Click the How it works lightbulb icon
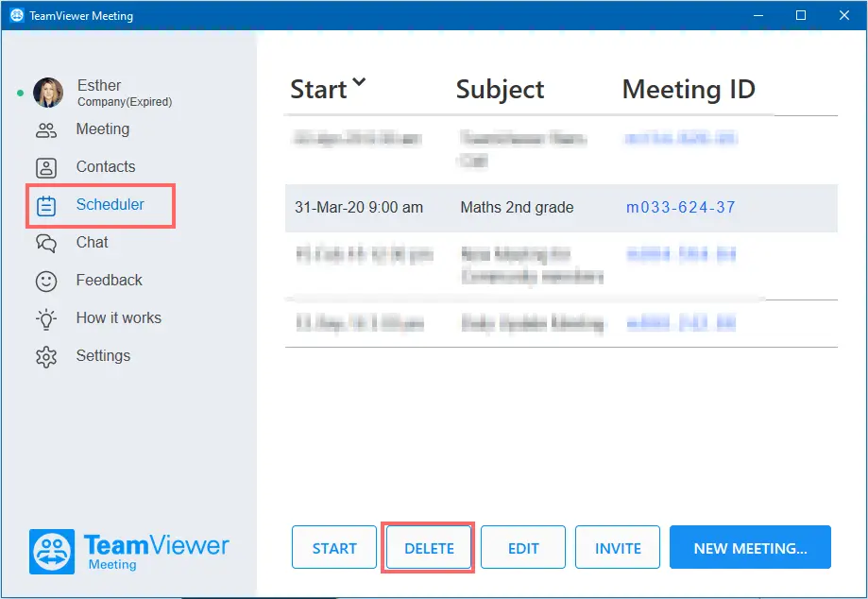The height and width of the screenshot is (599, 868). (46, 319)
